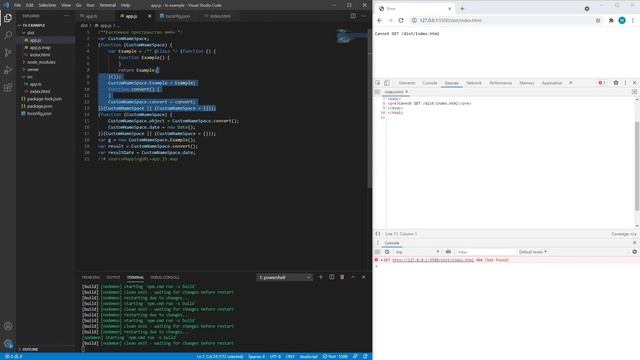This screenshot has width=640, height=360.
Task: Click the DevTools error count badge
Action: click(x=601, y=83)
